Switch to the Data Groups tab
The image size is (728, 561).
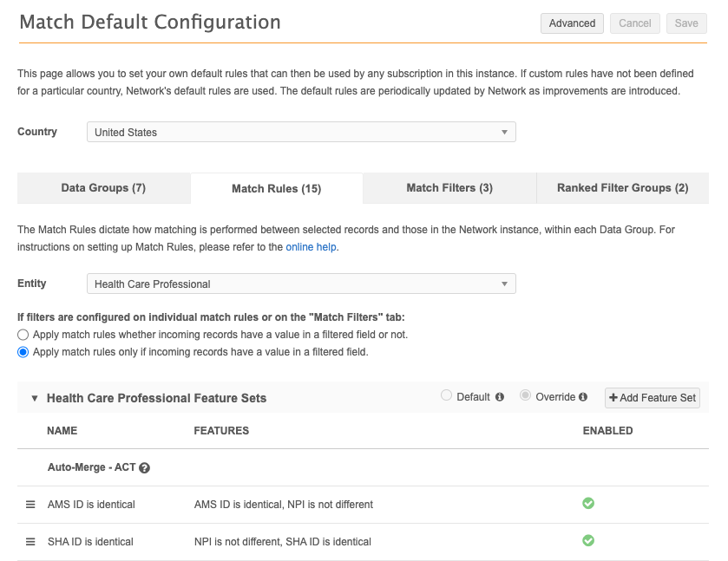(103, 188)
